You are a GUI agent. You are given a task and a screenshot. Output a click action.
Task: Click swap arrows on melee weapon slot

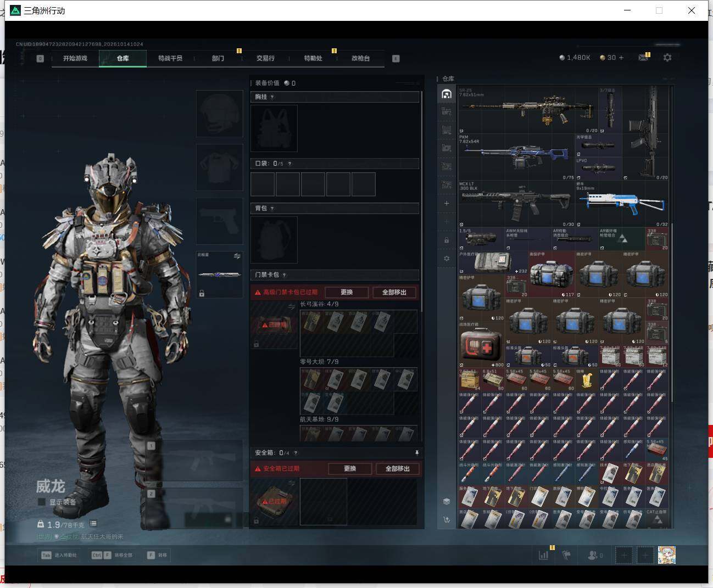tap(237, 256)
